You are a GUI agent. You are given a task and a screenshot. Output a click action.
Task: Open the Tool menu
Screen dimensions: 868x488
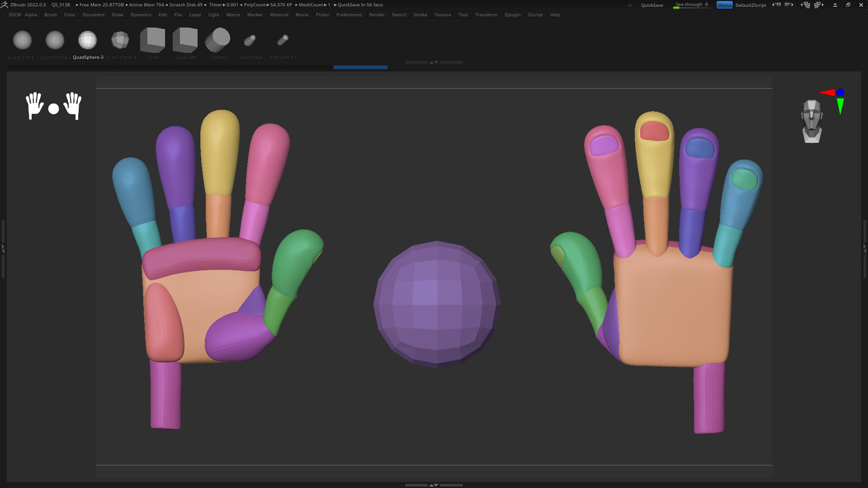462,14
